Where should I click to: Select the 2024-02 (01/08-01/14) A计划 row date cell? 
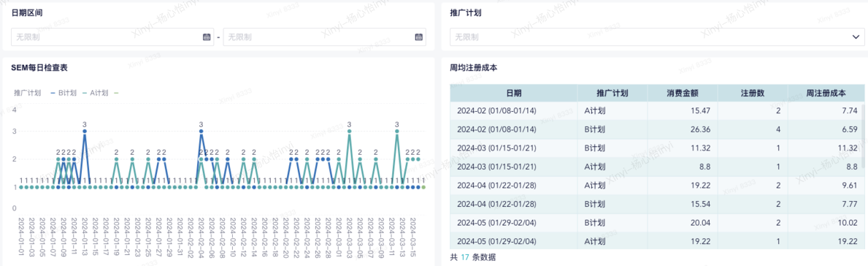(514, 111)
